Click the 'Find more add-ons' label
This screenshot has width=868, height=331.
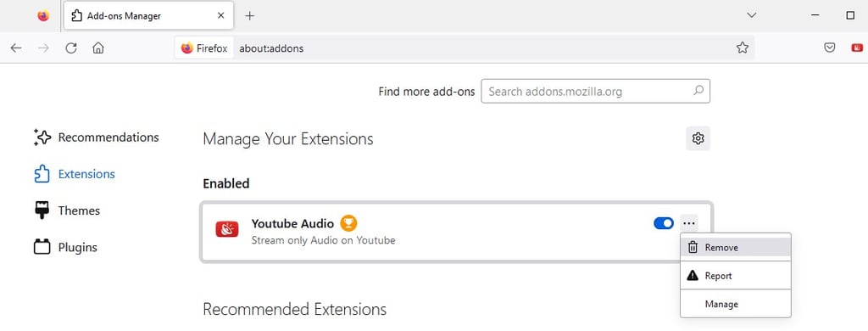426,92
